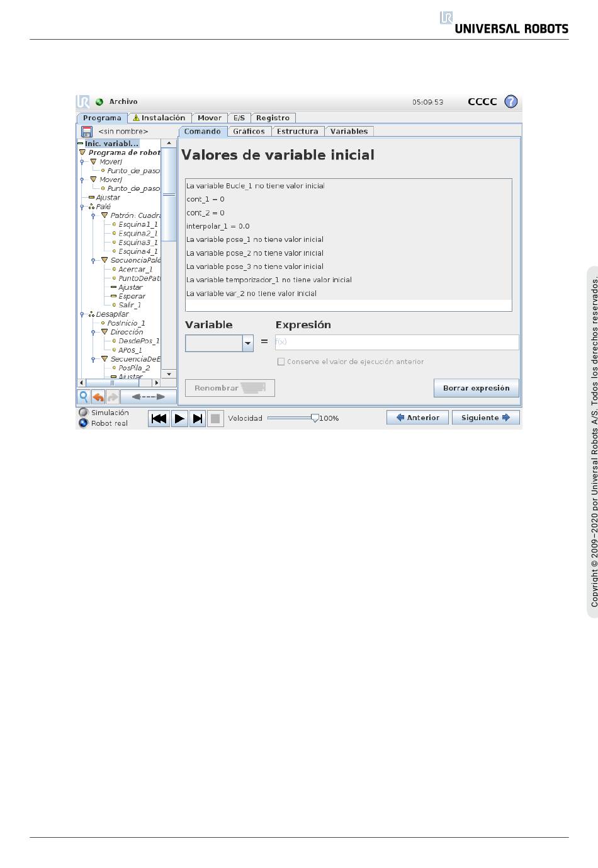Viewport: 598px width, 868px height.
Task: Open the Programa tab
Action: tap(102, 118)
